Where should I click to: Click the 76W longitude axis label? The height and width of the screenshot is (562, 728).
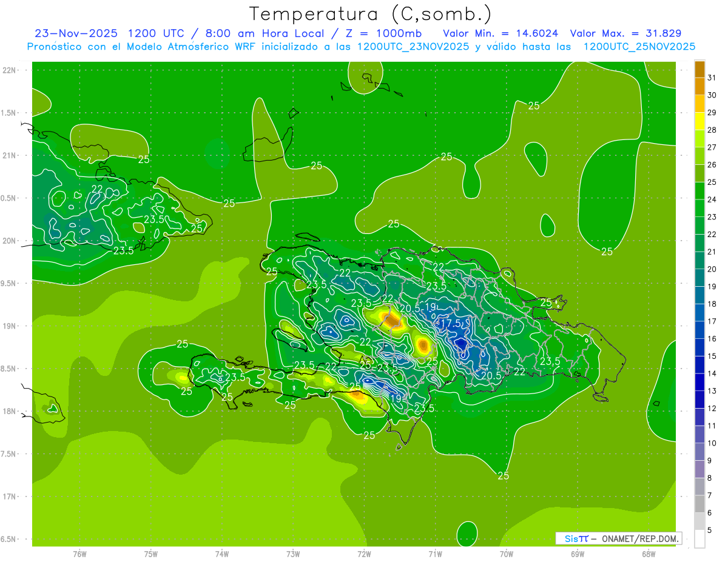(x=79, y=554)
